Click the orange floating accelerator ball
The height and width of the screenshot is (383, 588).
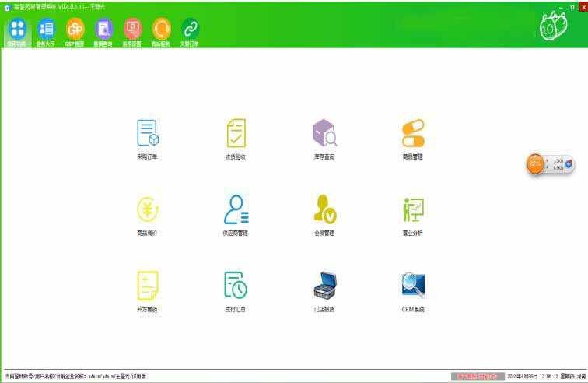point(535,164)
